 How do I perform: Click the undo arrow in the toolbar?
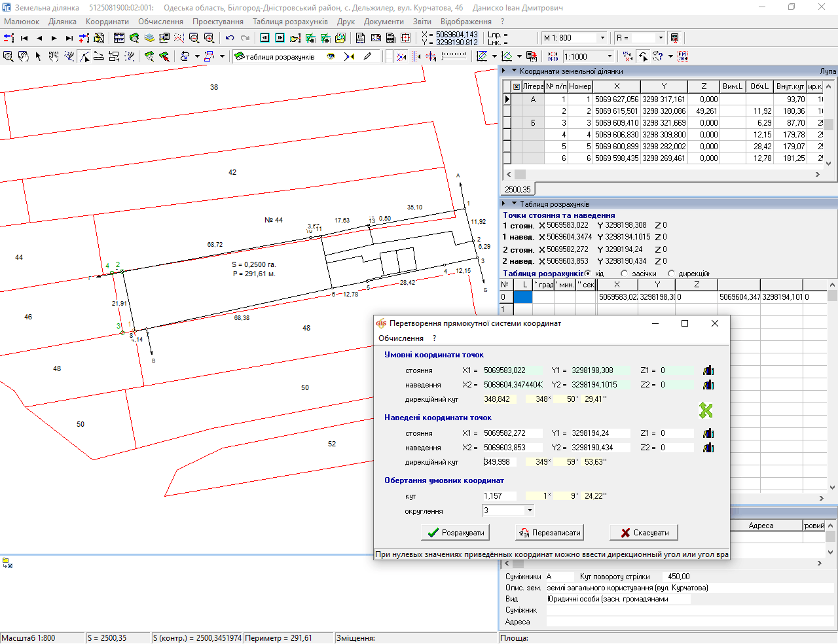(x=230, y=38)
